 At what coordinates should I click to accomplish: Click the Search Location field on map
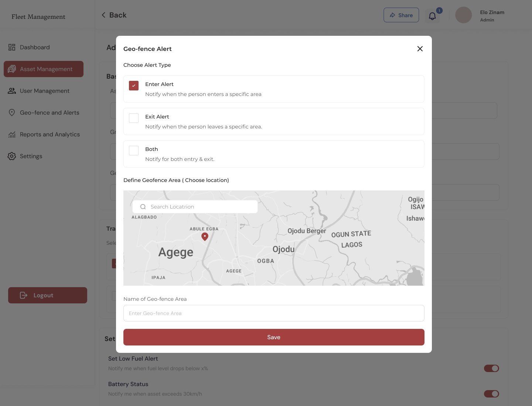195,207
